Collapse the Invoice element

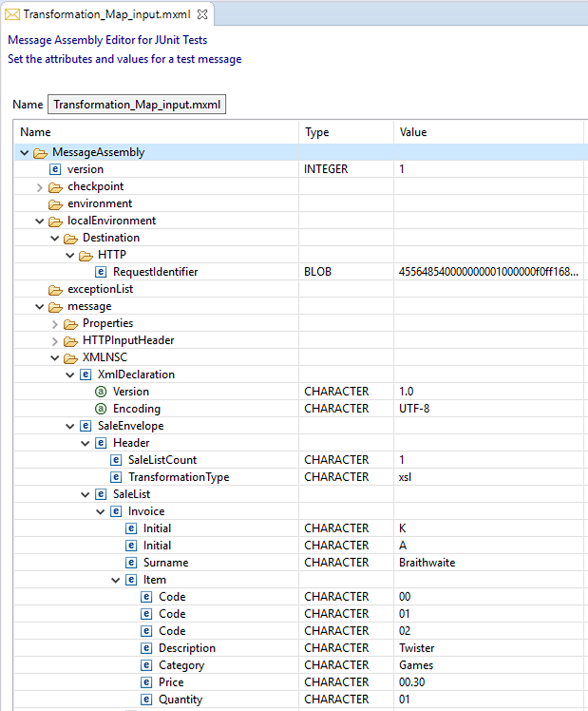point(100,512)
